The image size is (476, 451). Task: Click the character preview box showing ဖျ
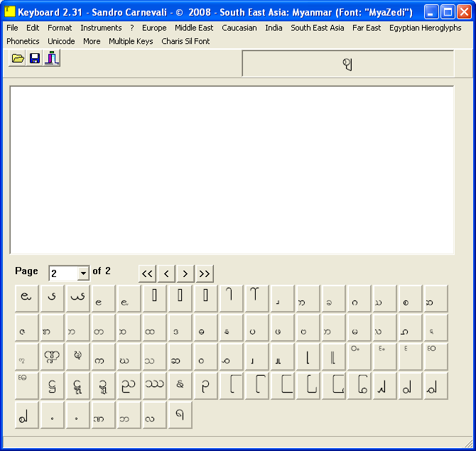point(348,63)
